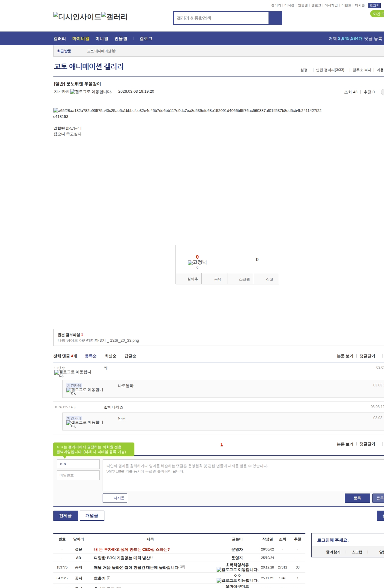Focus the comment nickname field containing ㅇㅇ
Screen dimensions: 384x588
click(78, 464)
